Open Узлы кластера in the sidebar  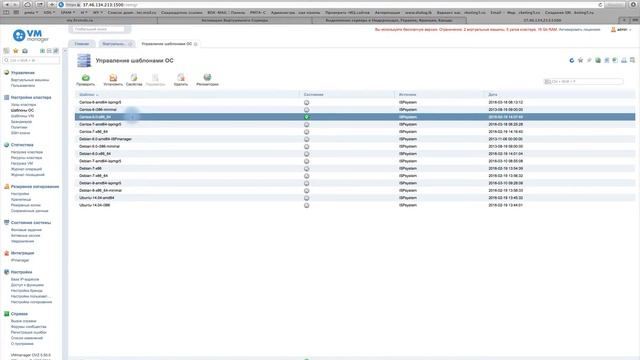[x=23, y=105]
